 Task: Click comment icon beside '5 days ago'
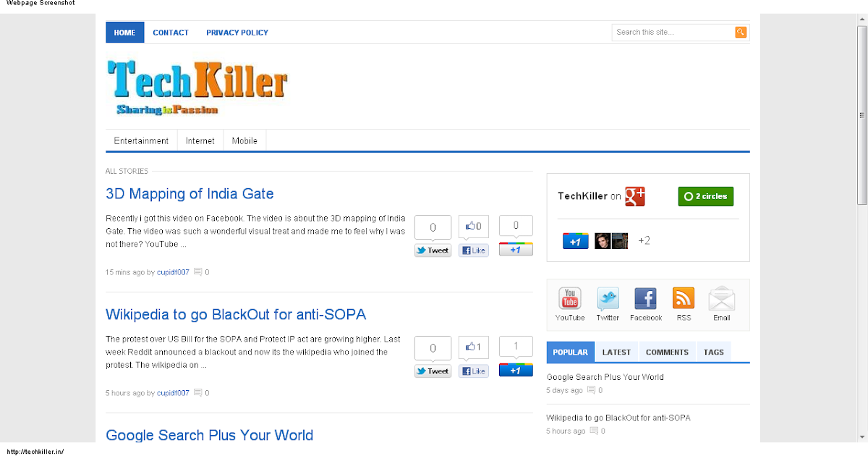pyautogui.click(x=591, y=390)
